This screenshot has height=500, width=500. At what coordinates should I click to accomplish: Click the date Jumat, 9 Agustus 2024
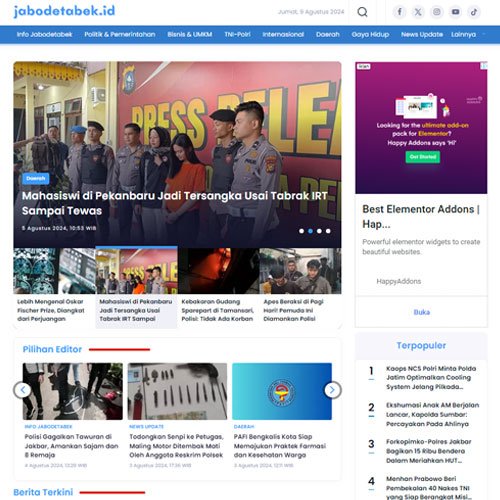[311, 12]
